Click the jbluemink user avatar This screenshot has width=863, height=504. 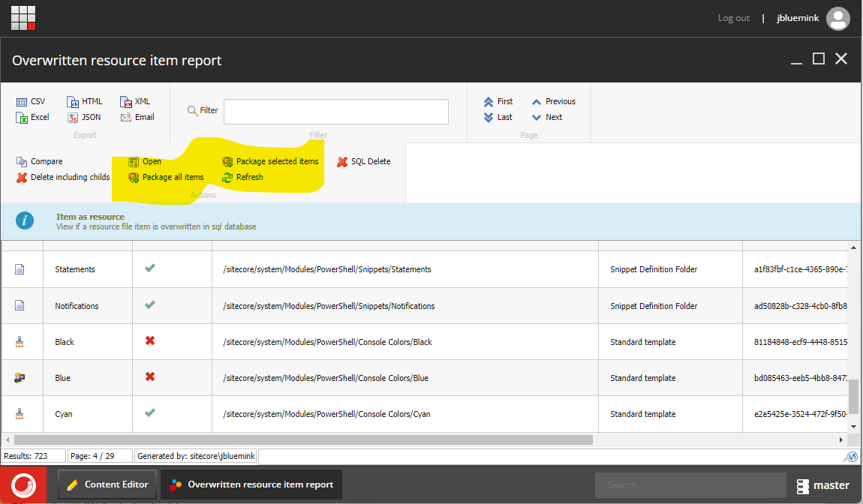point(837,18)
